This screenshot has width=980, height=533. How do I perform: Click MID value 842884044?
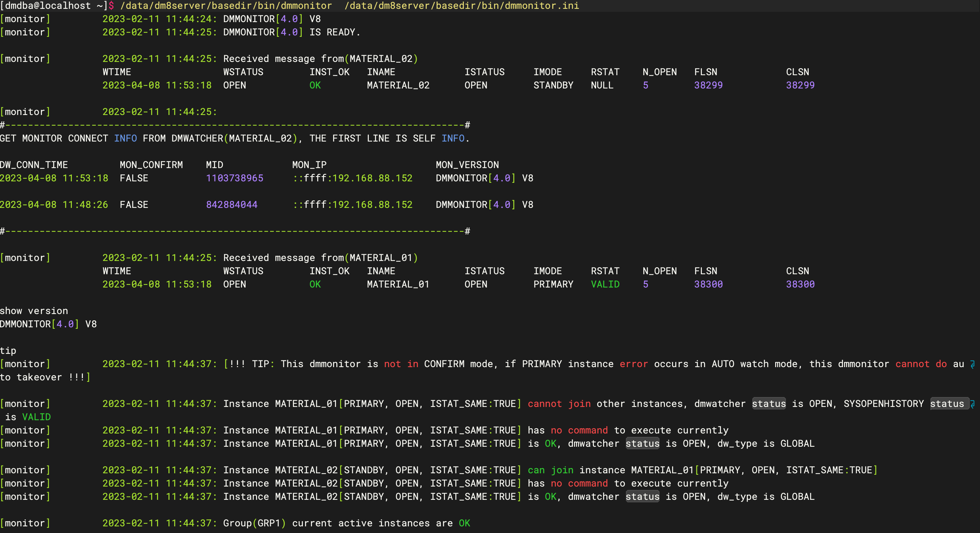pos(232,205)
